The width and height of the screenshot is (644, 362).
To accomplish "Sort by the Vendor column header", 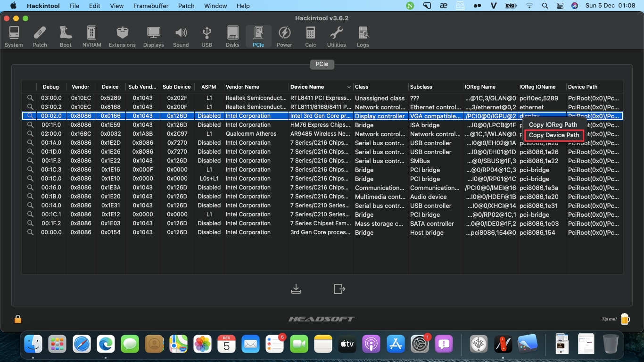I will 81,87.
